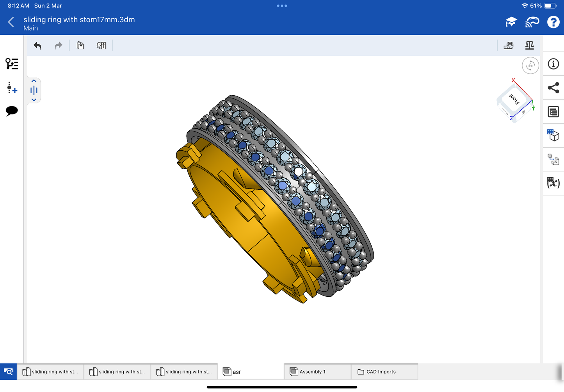The image size is (564, 392).
Task: Open the share document icon
Action: pos(553,88)
